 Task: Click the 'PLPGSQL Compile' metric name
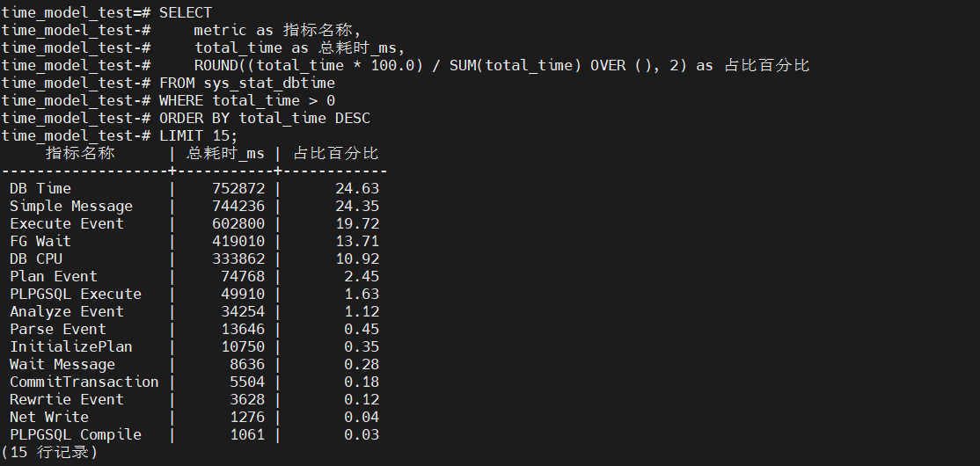click(76, 434)
